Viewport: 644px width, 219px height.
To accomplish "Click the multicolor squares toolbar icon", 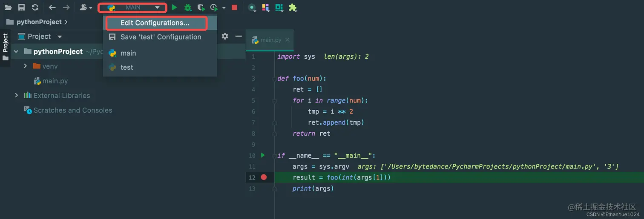I will [x=265, y=7].
